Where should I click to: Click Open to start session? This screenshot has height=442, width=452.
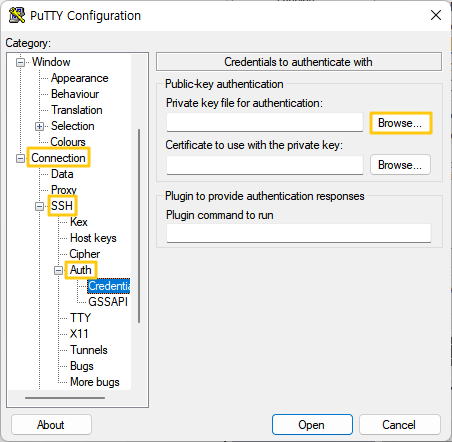[x=312, y=425]
